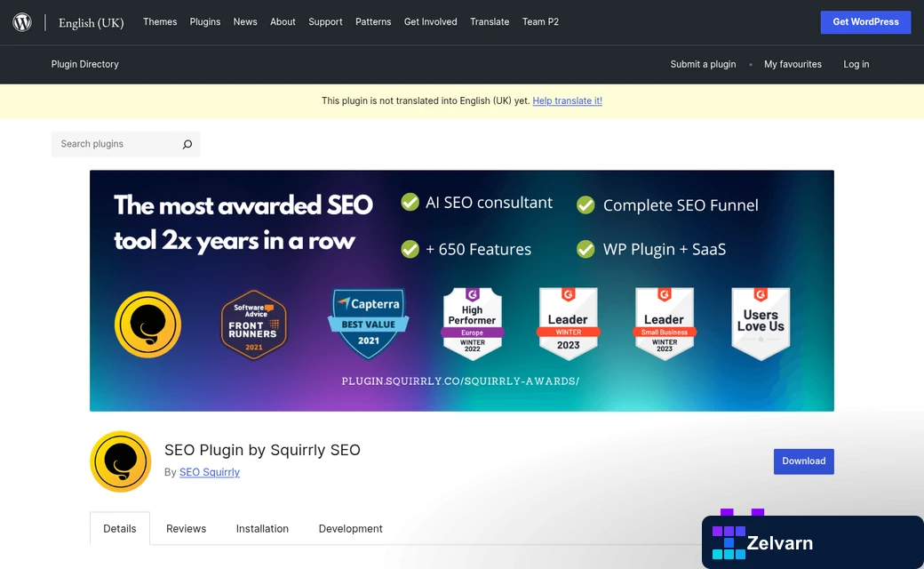Click the Leader Small Business badge

coord(665,324)
